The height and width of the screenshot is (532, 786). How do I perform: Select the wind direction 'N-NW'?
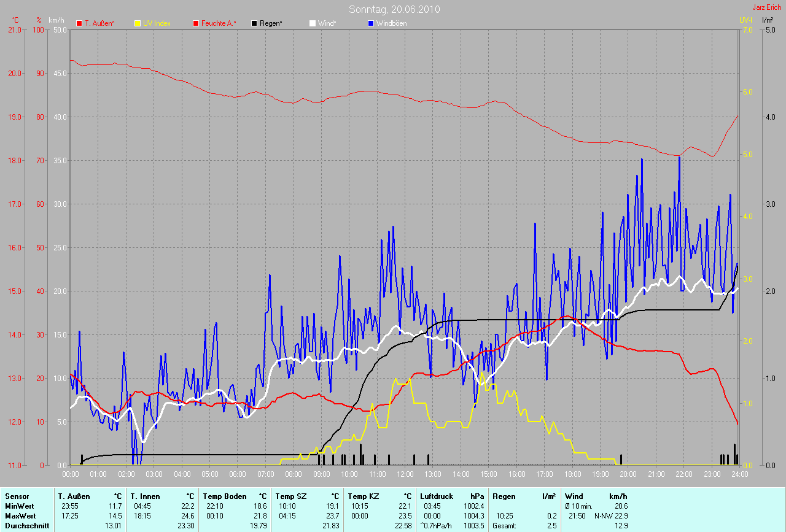coord(604,515)
